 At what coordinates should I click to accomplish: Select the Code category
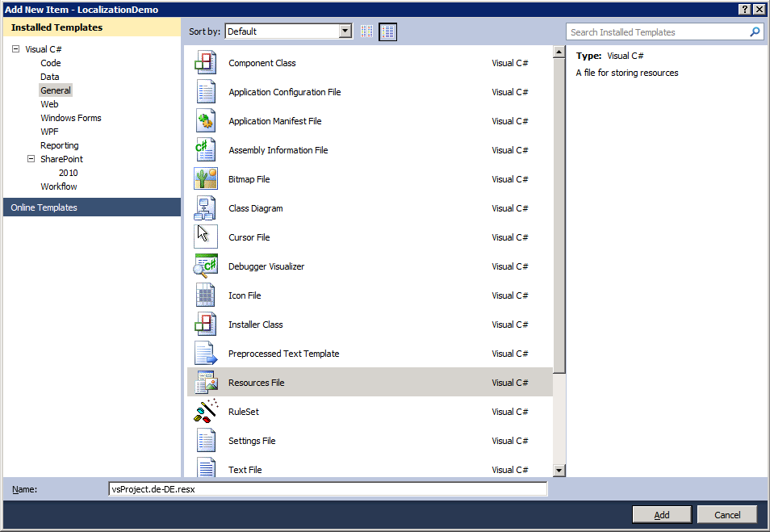click(x=51, y=63)
